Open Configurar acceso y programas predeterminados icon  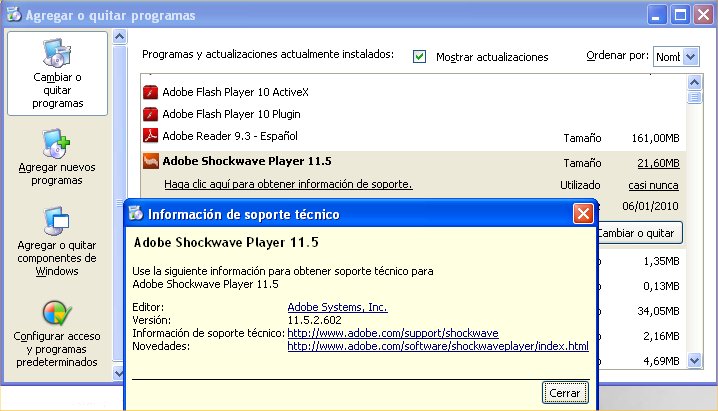[57, 313]
